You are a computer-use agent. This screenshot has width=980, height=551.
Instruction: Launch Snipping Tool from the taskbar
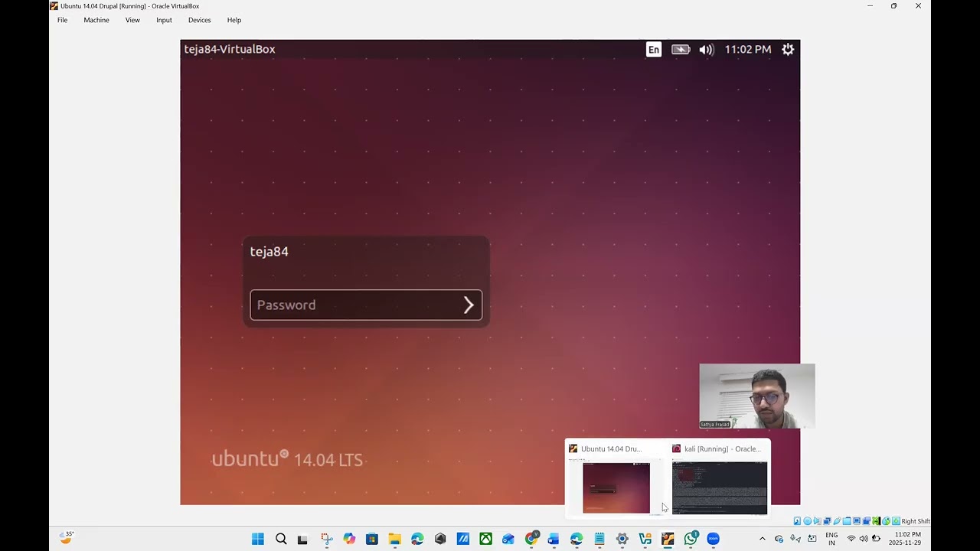[x=327, y=539]
